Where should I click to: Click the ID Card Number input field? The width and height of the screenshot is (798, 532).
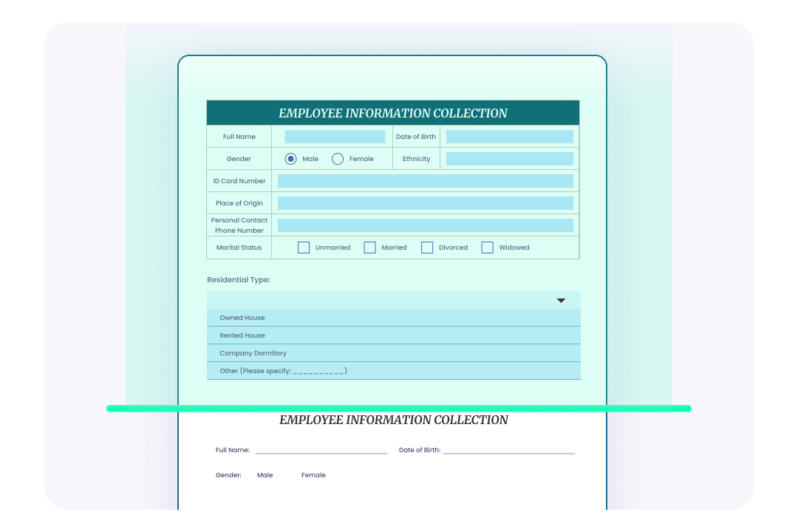[425, 180]
